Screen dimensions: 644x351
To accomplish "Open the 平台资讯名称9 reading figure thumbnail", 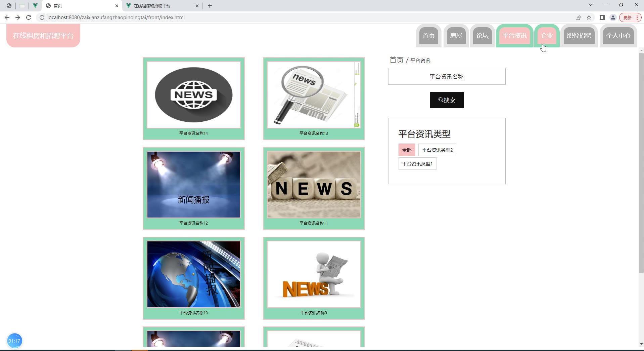I will 314,274.
